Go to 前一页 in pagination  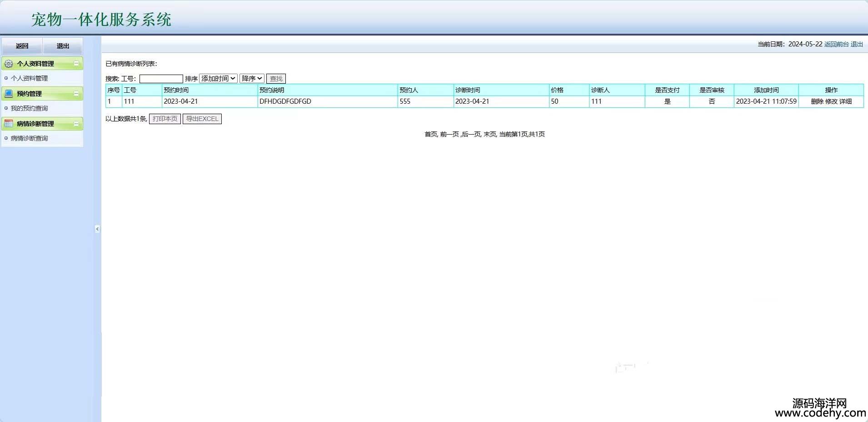point(449,134)
